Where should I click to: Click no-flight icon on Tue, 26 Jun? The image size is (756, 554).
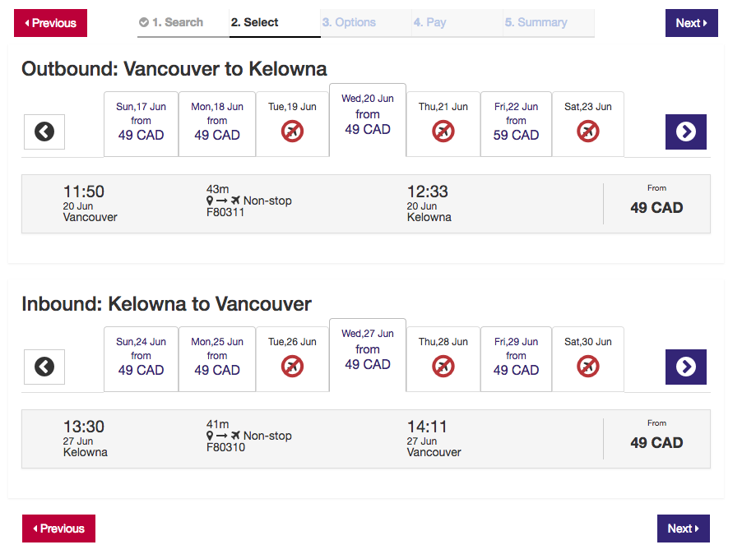pos(292,366)
